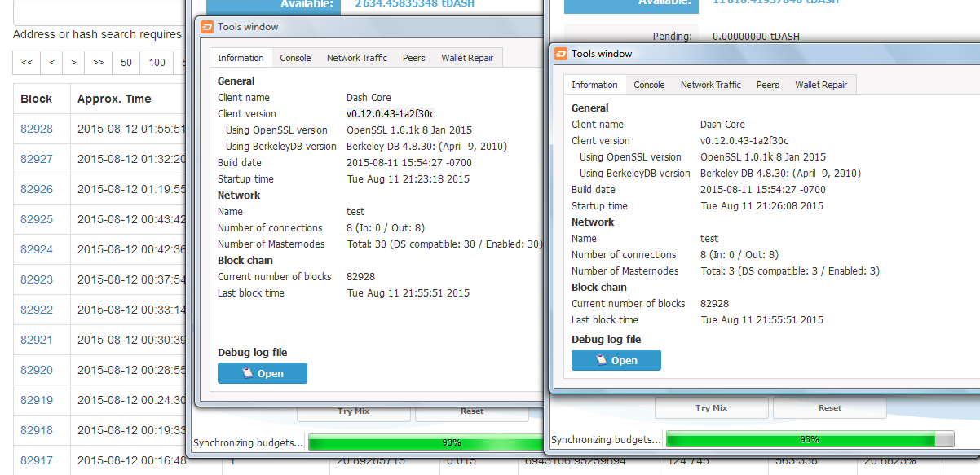The height and width of the screenshot is (475, 980).
Task: Select Information tab in left Tools window
Action: [241, 58]
